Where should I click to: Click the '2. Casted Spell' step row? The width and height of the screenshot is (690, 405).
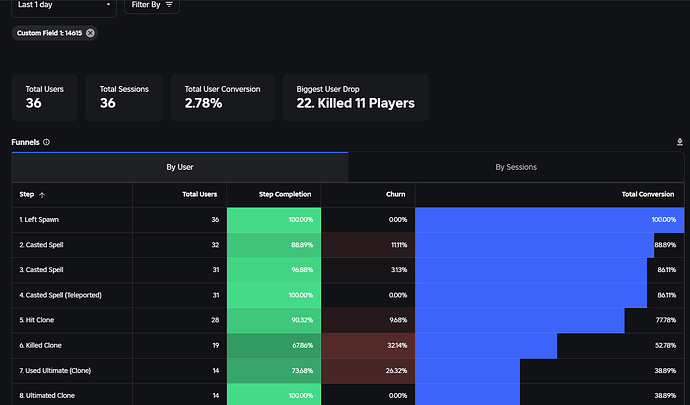coord(348,245)
